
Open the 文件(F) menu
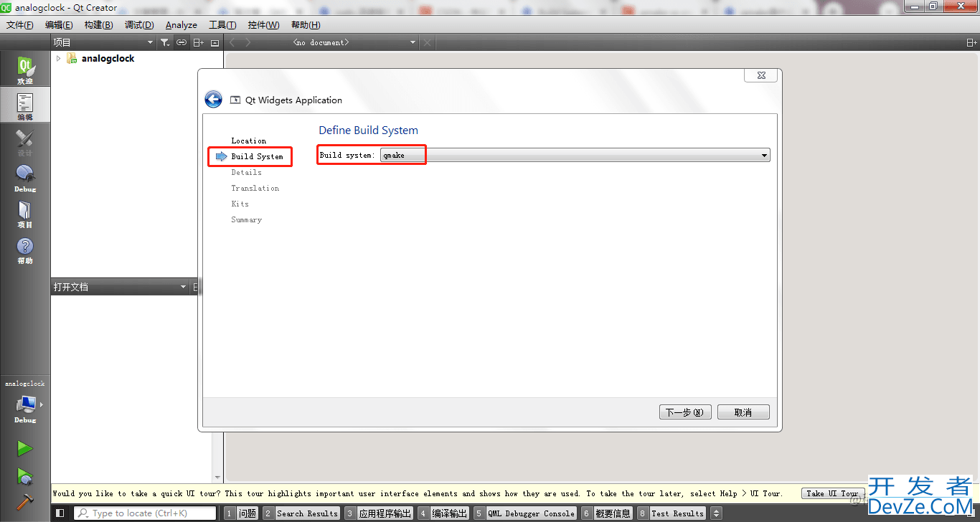pyautogui.click(x=20, y=24)
